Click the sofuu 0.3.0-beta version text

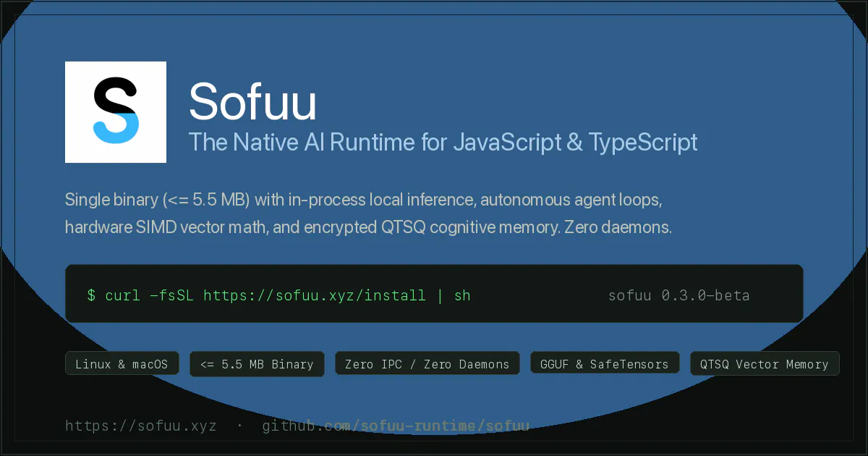click(678, 295)
